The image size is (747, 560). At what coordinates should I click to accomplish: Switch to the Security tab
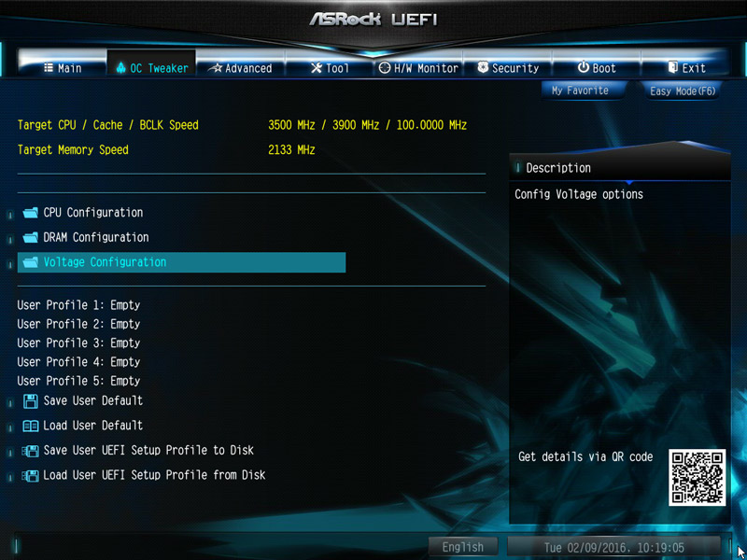tap(508, 68)
